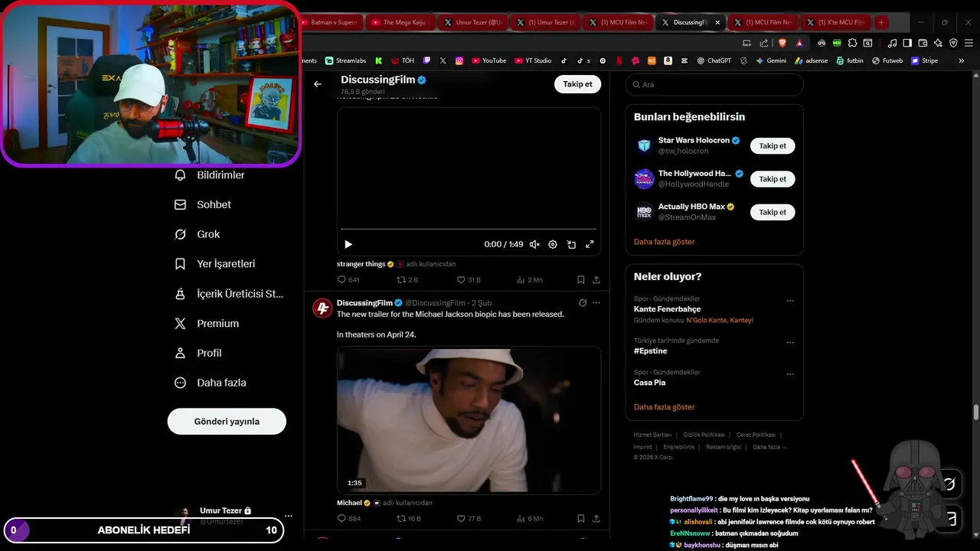Open Stripe bookmark
This screenshot has height=551, width=980.
pos(924,60)
